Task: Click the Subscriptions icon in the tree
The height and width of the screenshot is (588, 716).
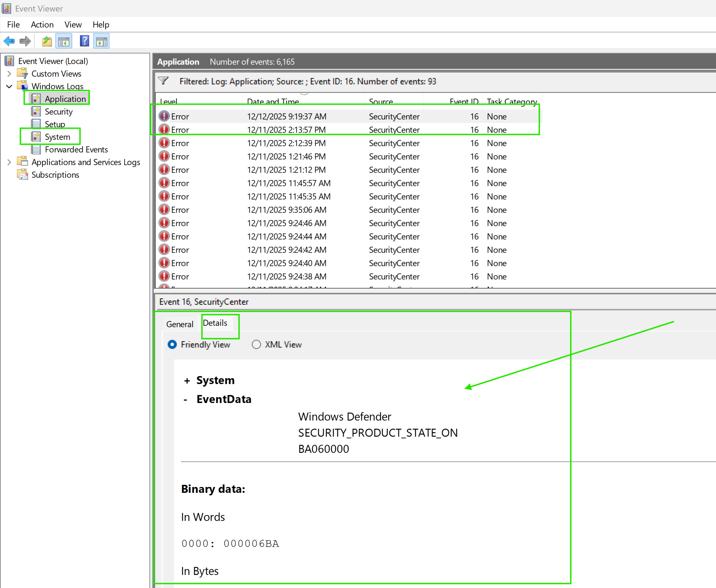Action: pyautogui.click(x=23, y=175)
